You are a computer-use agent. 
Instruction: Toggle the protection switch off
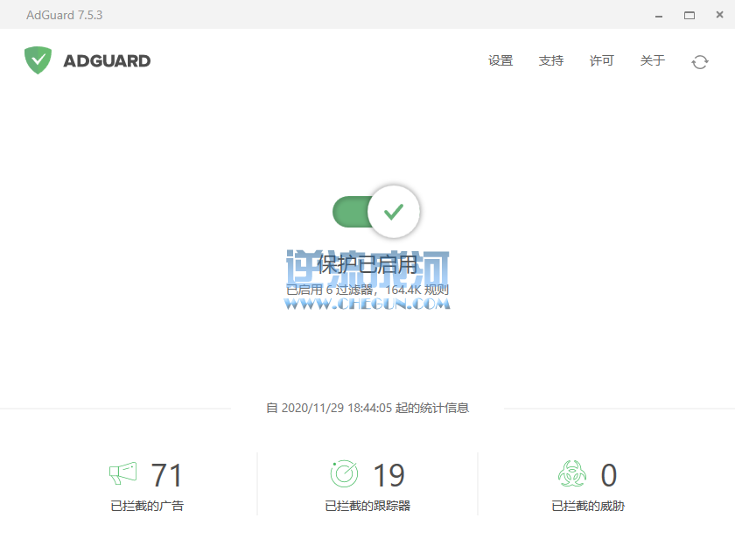coord(376,212)
